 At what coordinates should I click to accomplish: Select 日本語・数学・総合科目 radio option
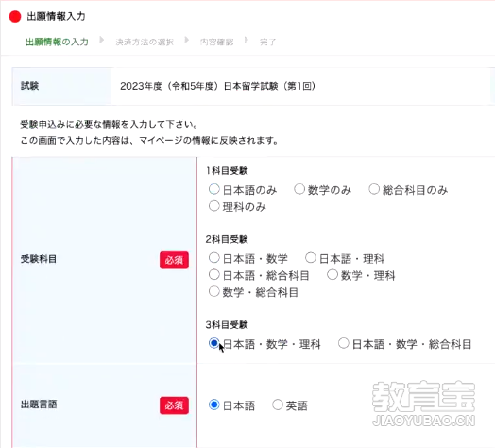(x=344, y=343)
